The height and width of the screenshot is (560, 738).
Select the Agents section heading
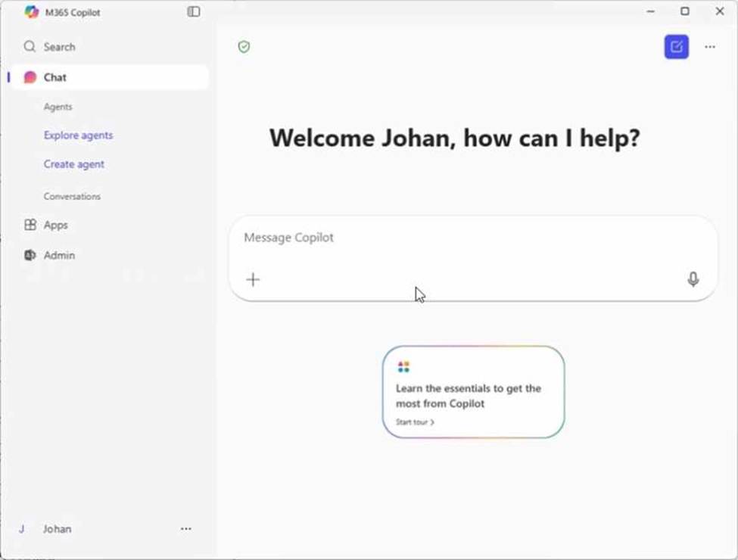(x=58, y=107)
